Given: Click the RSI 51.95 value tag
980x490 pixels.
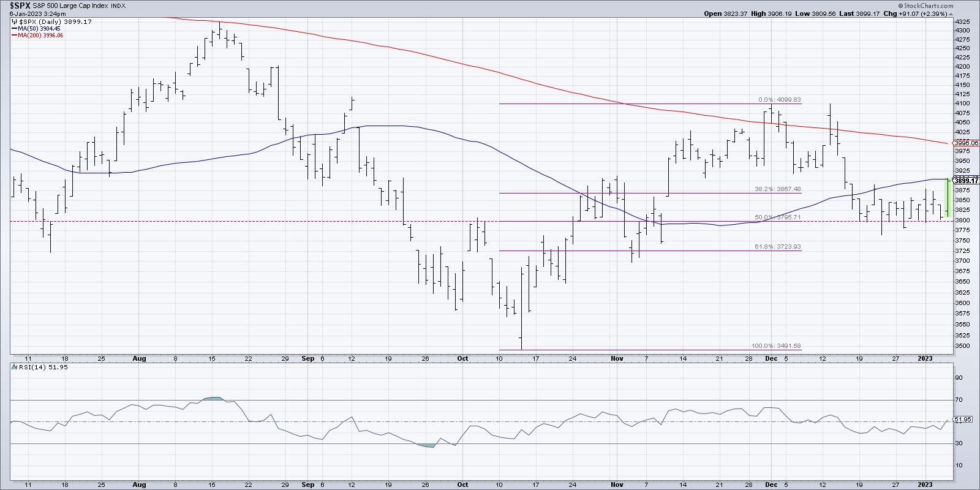Looking at the screenshot, I should click(963, 420).
